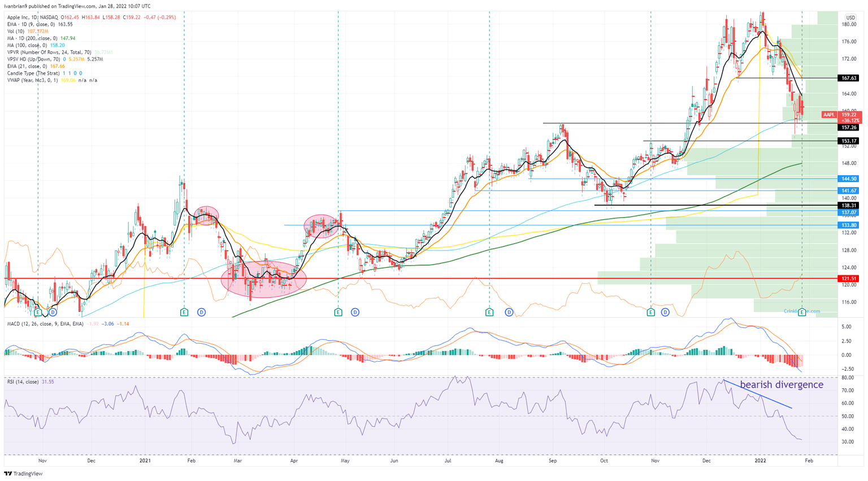The height and width of the screenshot is (481, 868).
Task: Click the blue 137.07 price label
Action: coord(849,213)
